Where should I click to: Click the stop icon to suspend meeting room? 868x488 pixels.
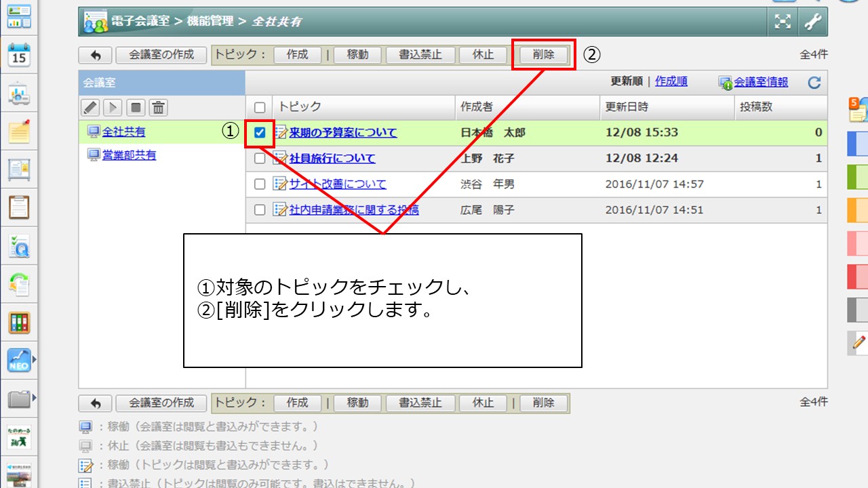[136, 107]
